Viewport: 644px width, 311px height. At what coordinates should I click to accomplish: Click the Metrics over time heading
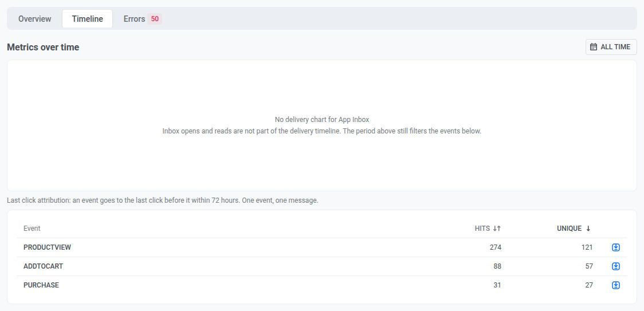(x=43, y=47)
